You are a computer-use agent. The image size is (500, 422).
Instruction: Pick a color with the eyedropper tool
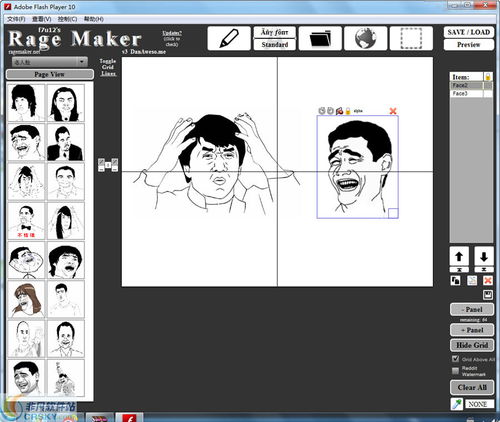456,404
